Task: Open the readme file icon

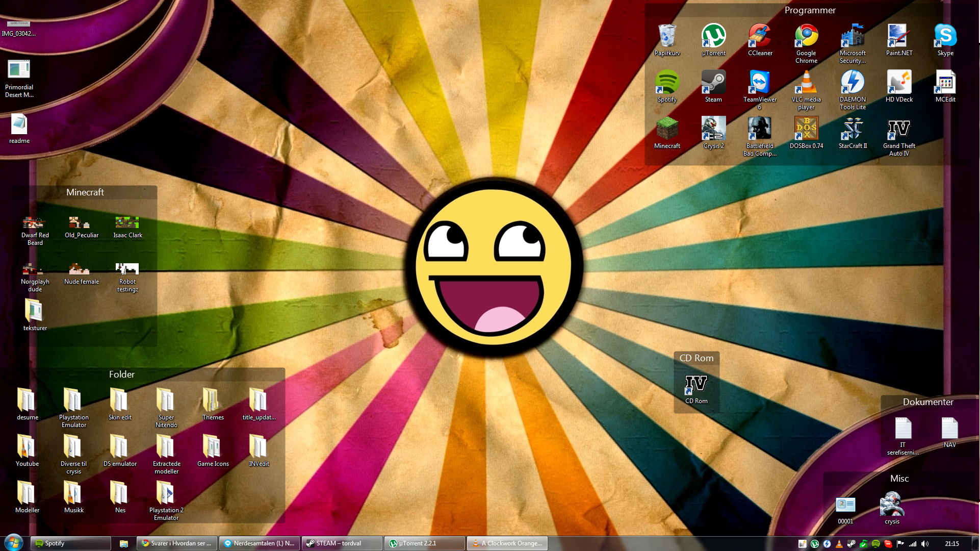Action: 19,129
